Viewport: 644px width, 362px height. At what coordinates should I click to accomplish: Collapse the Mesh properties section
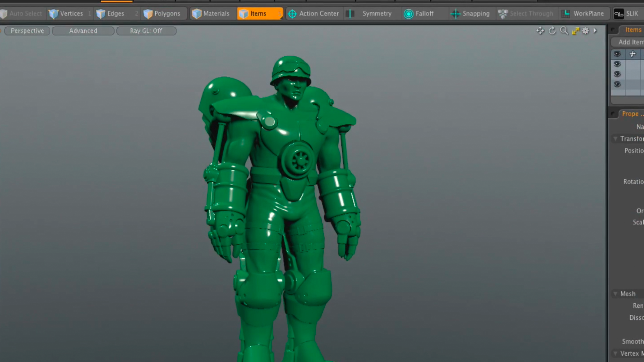click(x=615, y=294)
